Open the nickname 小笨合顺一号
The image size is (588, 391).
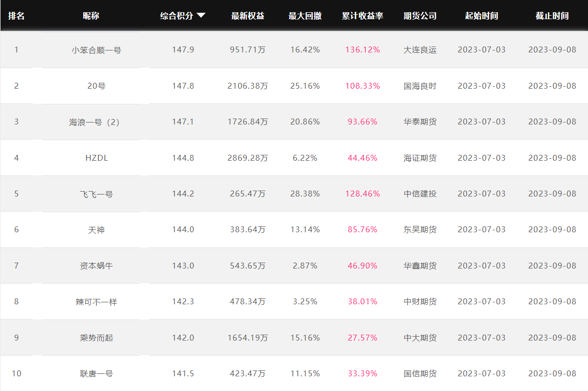(96, 50)
